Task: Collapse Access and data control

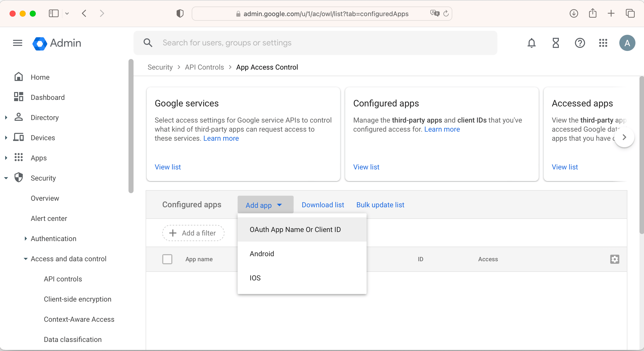Action: tap(25, 259)
